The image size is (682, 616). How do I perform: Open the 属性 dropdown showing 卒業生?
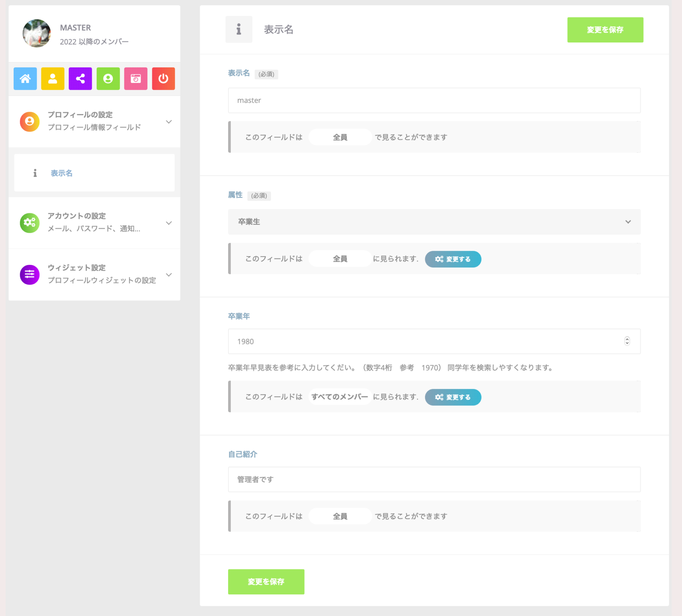(x=434, y=222)
